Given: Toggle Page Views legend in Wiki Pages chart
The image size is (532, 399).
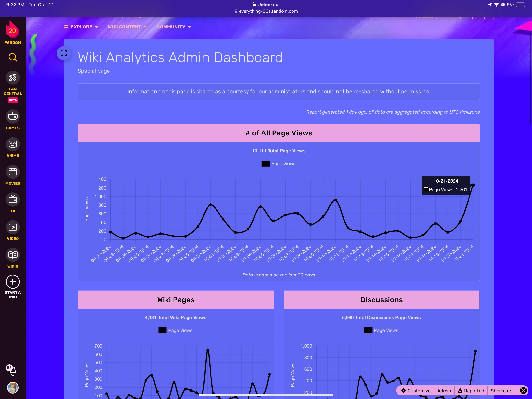Looking at the screenshot, I should click(175, 330).
